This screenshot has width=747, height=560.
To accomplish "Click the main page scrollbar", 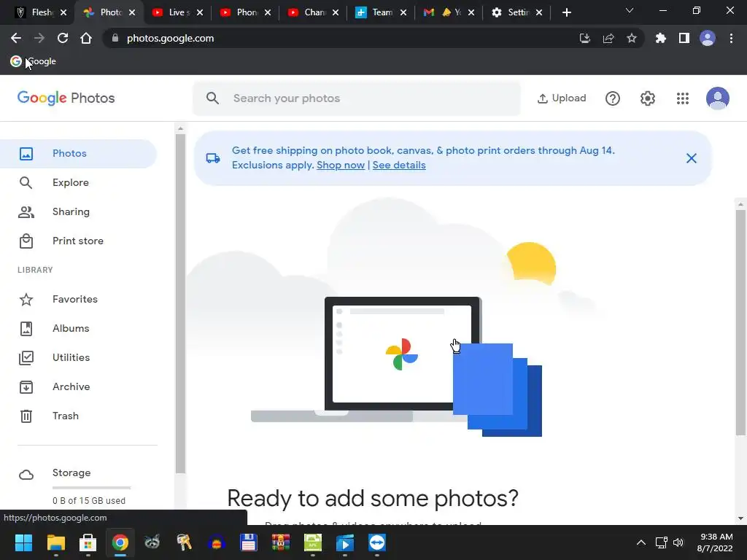I will tap(740, 322).
